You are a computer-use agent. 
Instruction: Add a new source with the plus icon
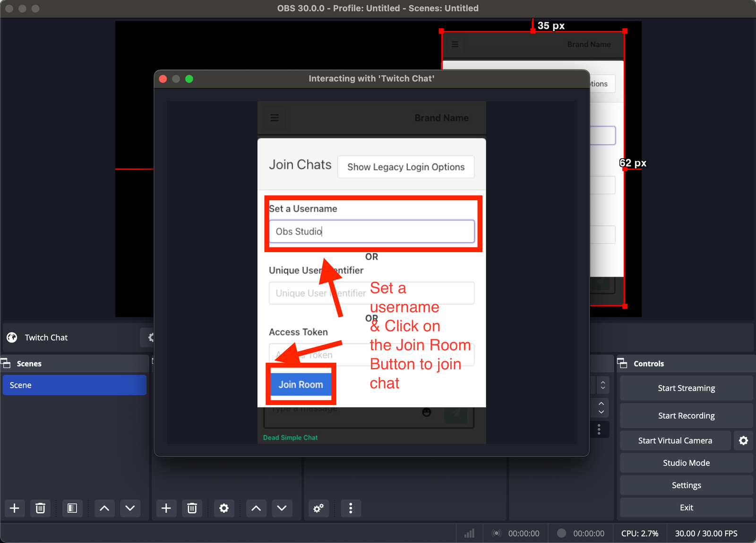pos(166,509)
